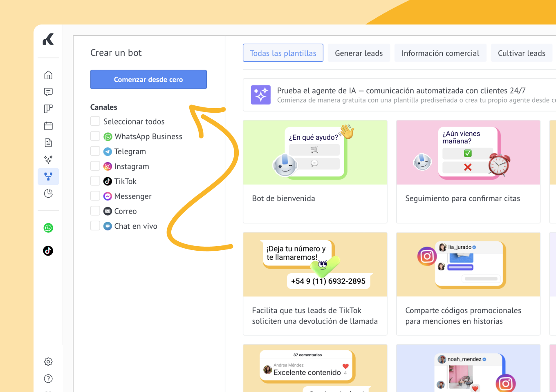Screen dimensions: 556x392
Task: Open settings gear in sidebar
Action: [x=48, y=362]
